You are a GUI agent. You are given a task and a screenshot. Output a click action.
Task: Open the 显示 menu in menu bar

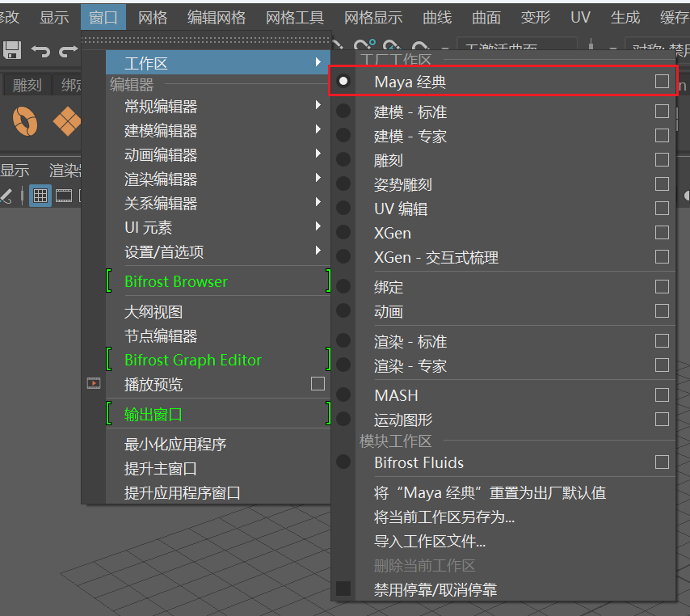(x=54, y=17)
